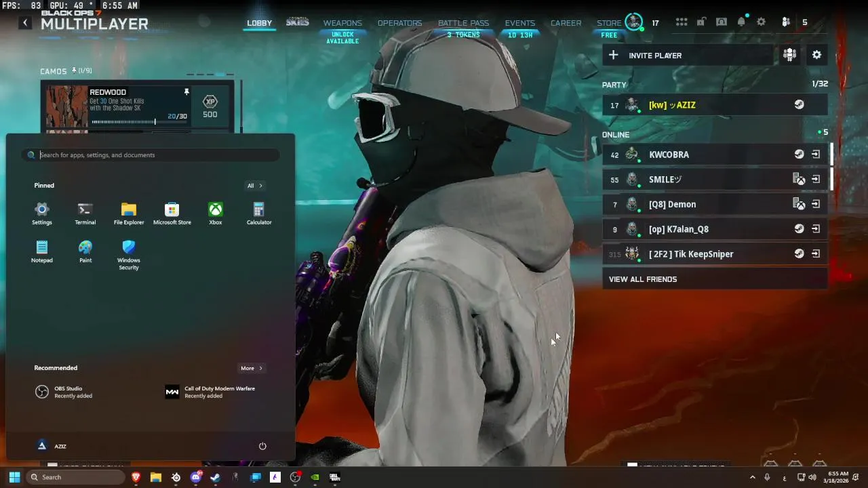Open party settings gear beside Invite Player
The height and width of the screenshot is (488, 868).
pyautogui.click(x=816, y=56)
